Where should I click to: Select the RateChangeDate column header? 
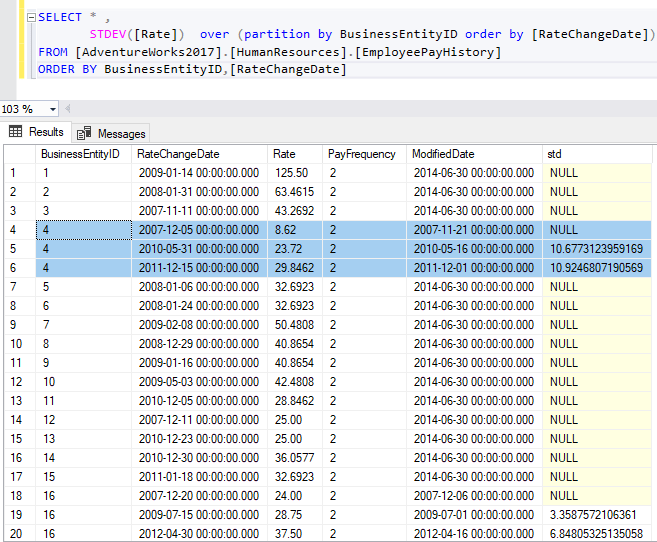[199, 154]
